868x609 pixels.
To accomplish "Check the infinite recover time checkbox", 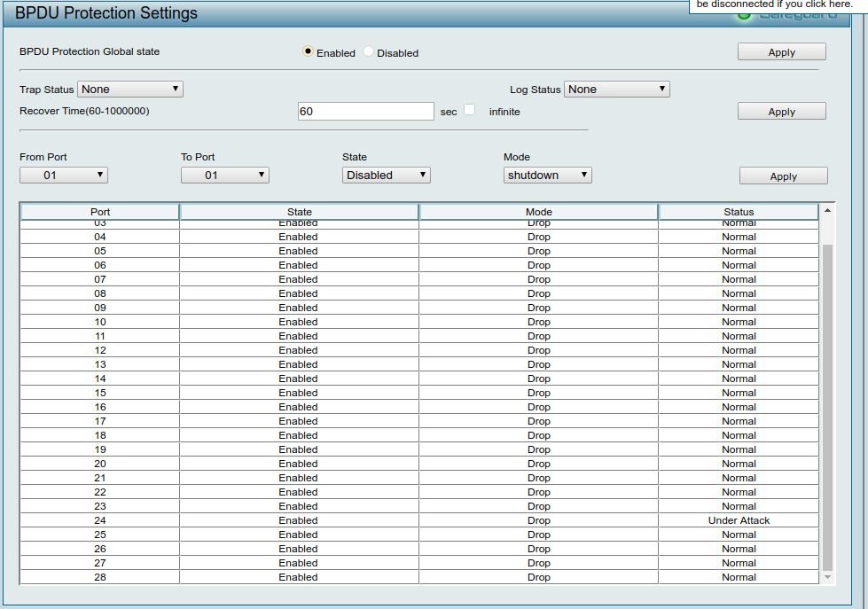I will tap(470, 111).
